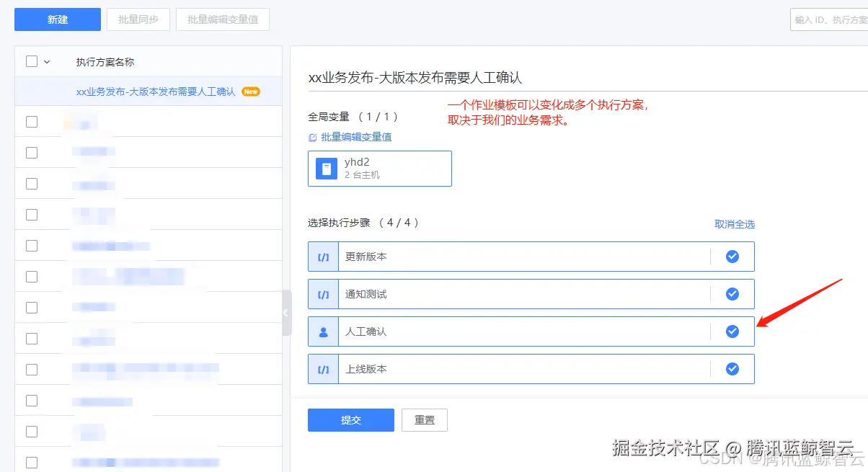This screenshot has width=868, height=472.
Task: Check the checkbox of the first blurred list item
Action: tap(31, 121)
